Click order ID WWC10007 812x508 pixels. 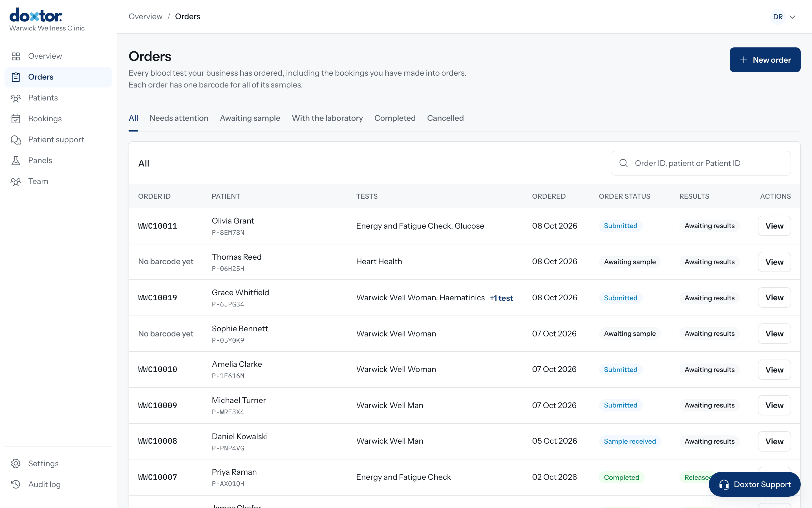pos(157,477)
